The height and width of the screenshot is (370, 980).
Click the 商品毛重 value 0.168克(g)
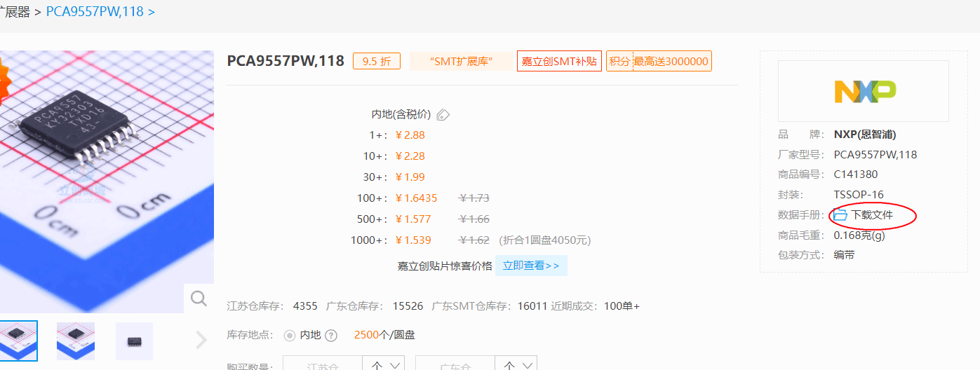click(x=859, y=235)
